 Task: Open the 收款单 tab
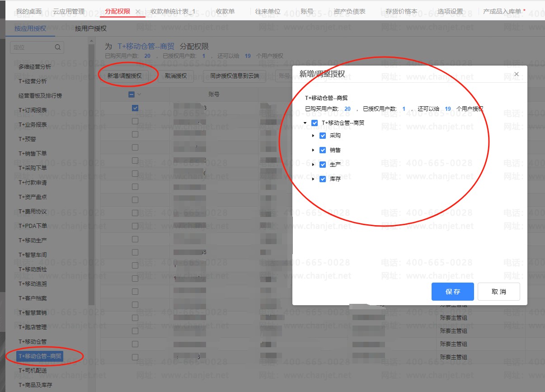pyautogui.click(x=226, y=11)
